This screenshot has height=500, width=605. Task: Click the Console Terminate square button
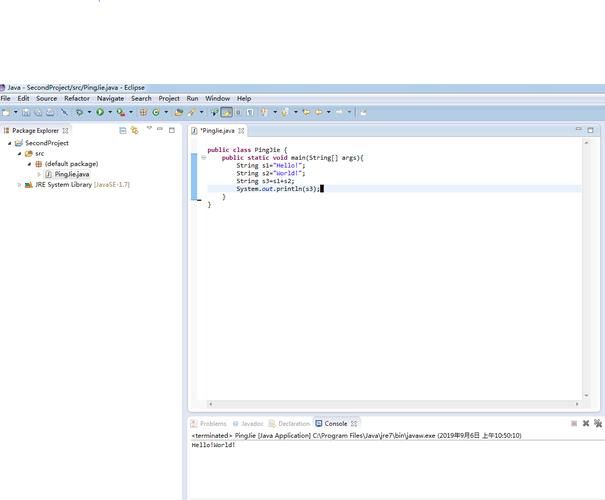click(574, 424)
